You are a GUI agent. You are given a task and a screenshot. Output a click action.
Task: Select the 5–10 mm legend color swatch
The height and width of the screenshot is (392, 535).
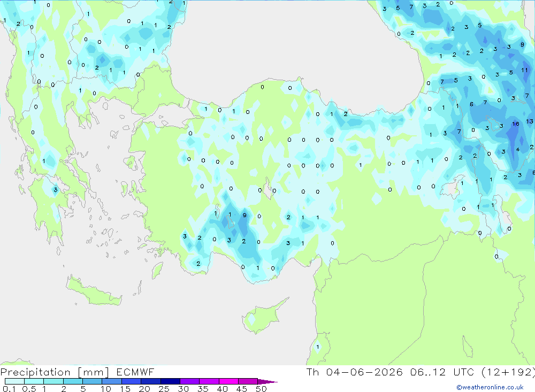click(93, 381)
